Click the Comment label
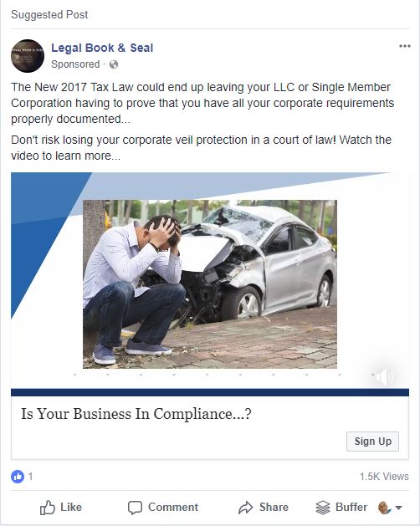The width and height of the screenshot is (420, 526). (x=173, y=507)
